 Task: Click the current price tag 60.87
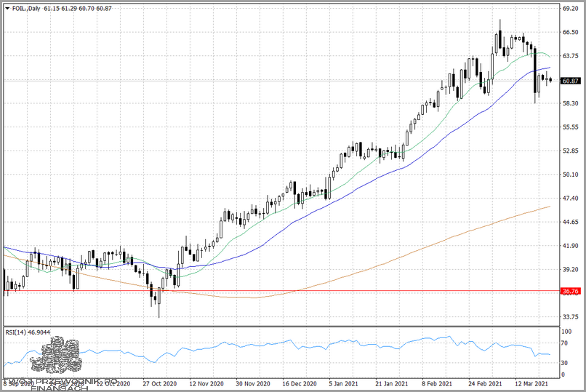570,81
